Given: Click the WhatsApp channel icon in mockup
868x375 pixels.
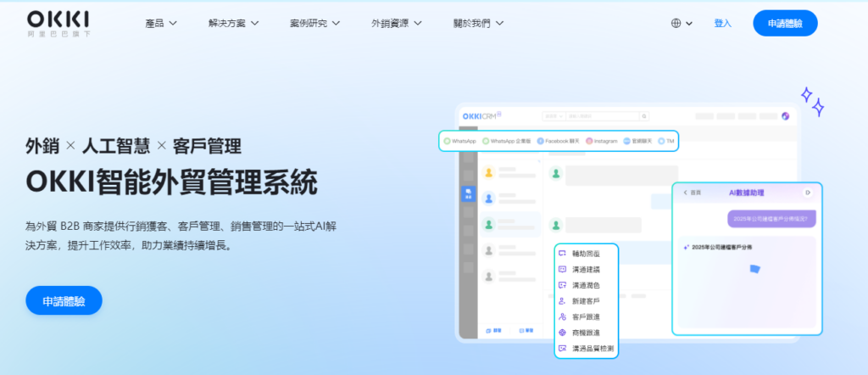Looking at the screenshot, I should [x=447, y=141].
